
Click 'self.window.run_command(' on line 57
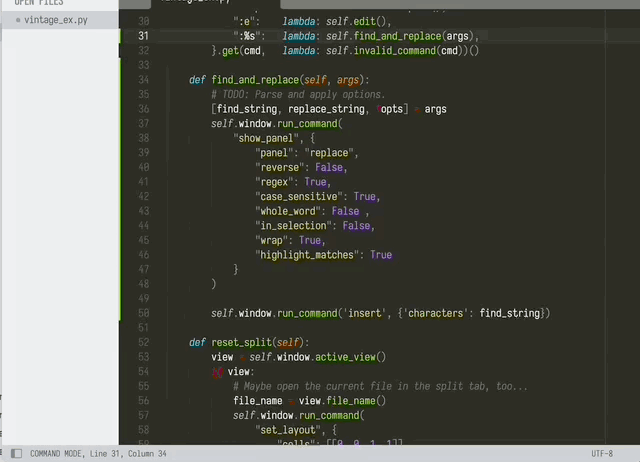[299, 415]
